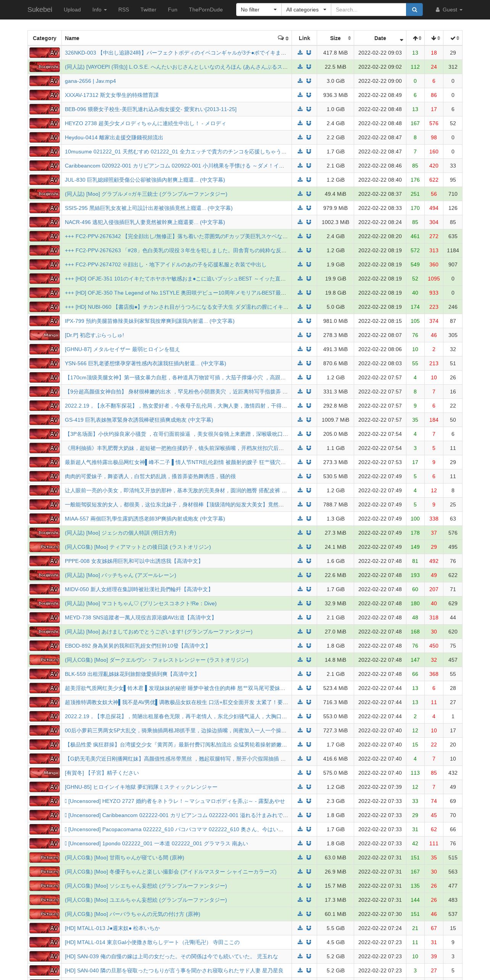Open the HEYZO 2738 torrent entry

click(x=145, y=123)
